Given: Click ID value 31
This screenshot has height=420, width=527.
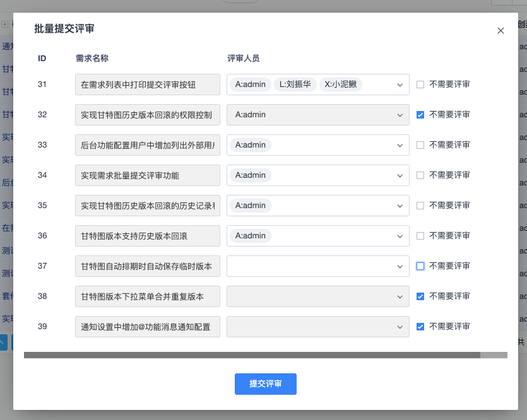Looking at the screenshot, I should [42, 85].
